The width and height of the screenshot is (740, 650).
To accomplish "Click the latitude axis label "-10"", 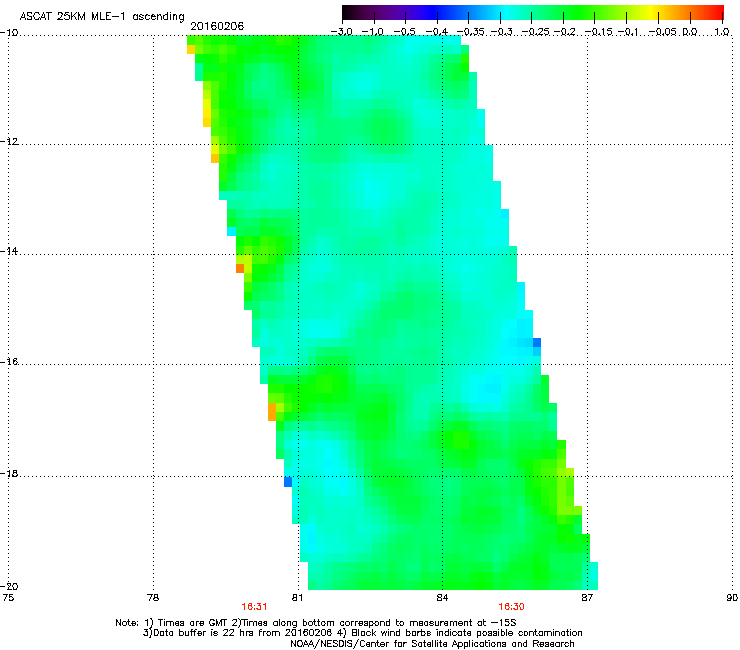I will click(9, 33).
